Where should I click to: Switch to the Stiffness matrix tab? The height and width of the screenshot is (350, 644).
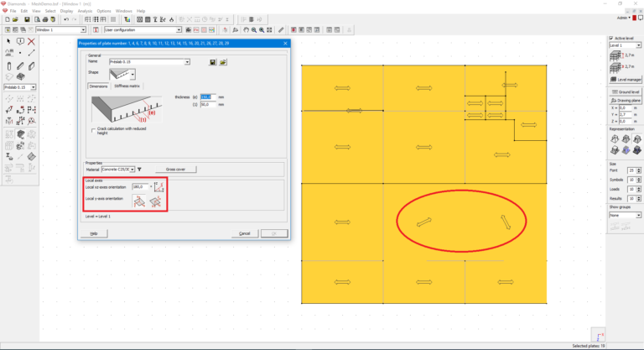(x=127, y=86)
